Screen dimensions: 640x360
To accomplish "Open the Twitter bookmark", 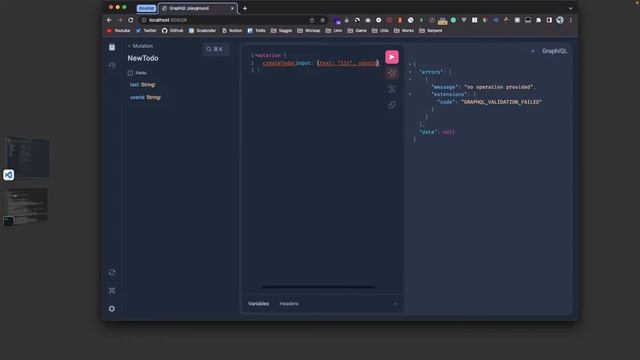I will 146,31.
